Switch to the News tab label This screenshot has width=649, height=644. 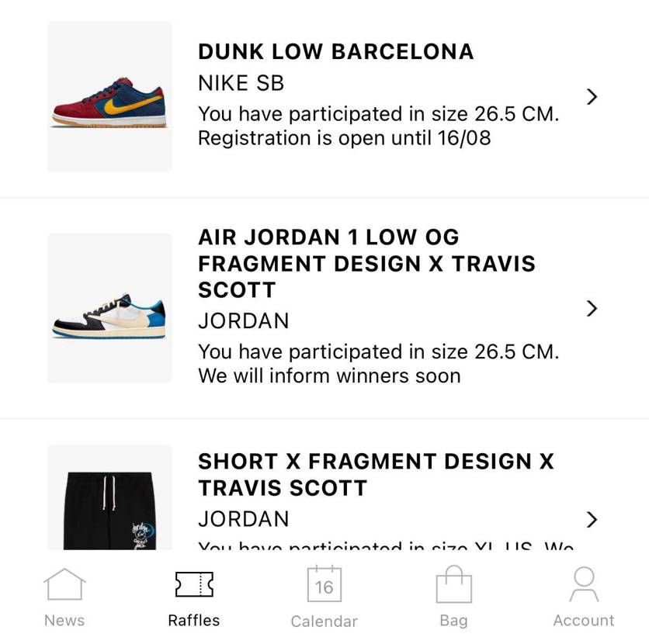click(x=64, y=621)
